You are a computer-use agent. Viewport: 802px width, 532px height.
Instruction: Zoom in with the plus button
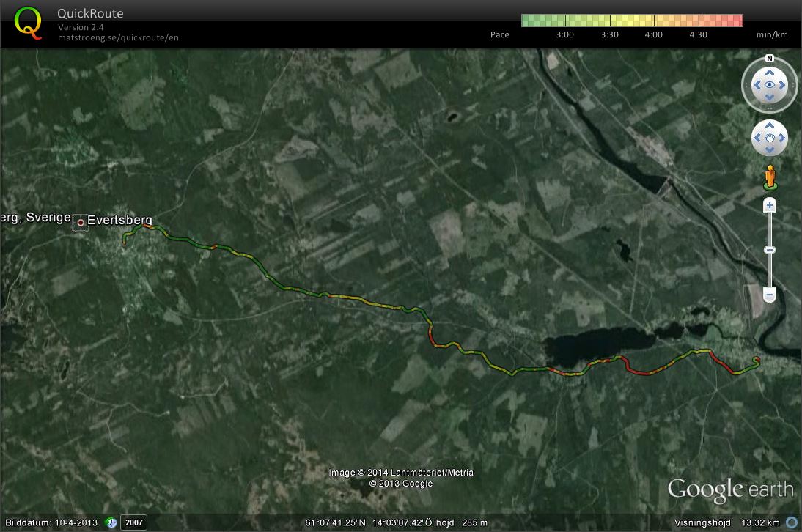770,206
